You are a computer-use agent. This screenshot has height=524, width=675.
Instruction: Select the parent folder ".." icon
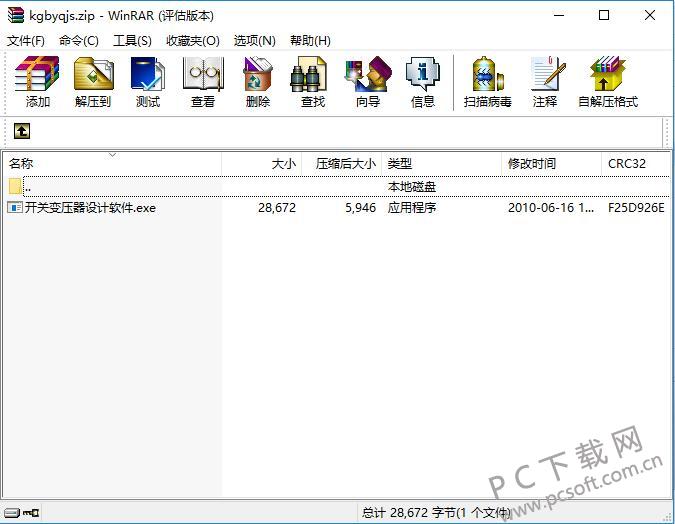(x=15, y=186)
